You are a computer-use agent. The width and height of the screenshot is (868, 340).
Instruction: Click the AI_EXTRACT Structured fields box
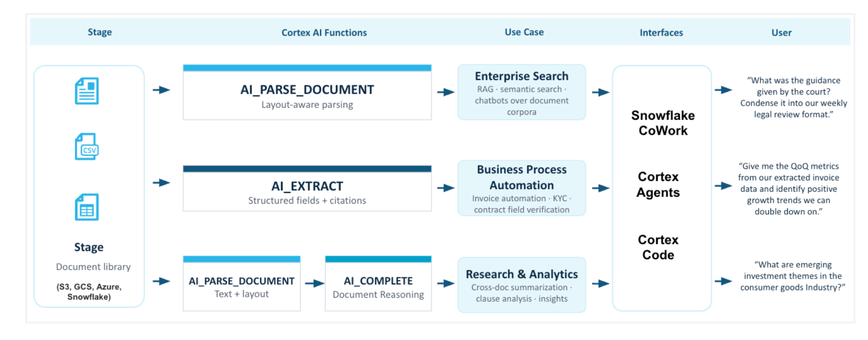307,188
